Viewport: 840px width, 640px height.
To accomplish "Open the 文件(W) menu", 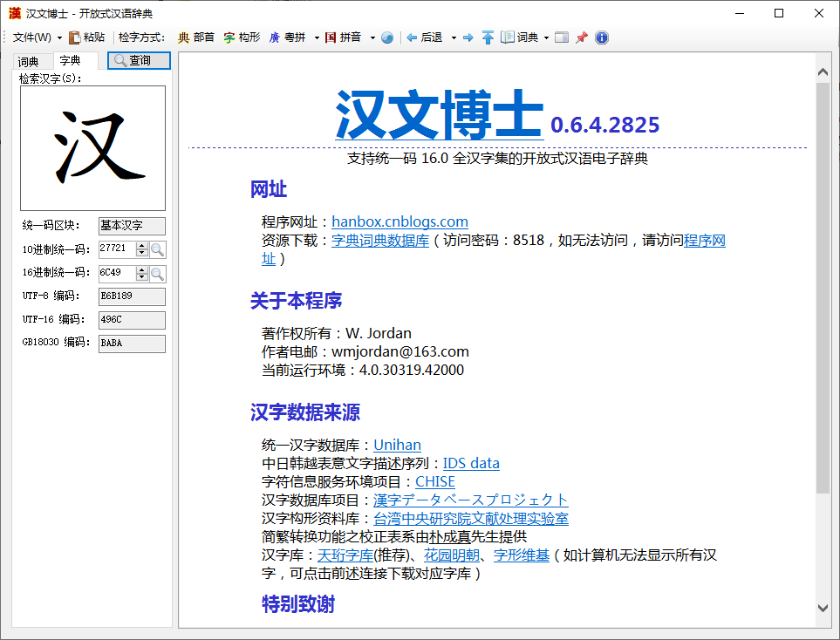I will 37,37.
